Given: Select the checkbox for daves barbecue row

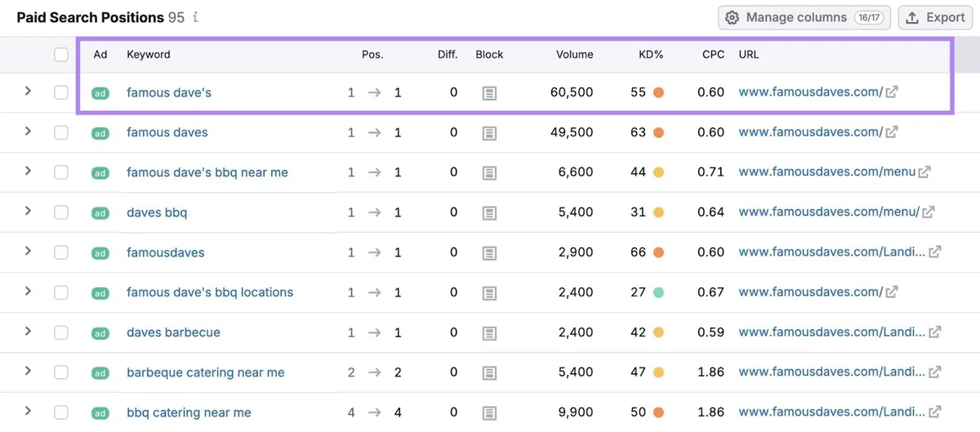Looking at the screenshot, I should 61,332.
